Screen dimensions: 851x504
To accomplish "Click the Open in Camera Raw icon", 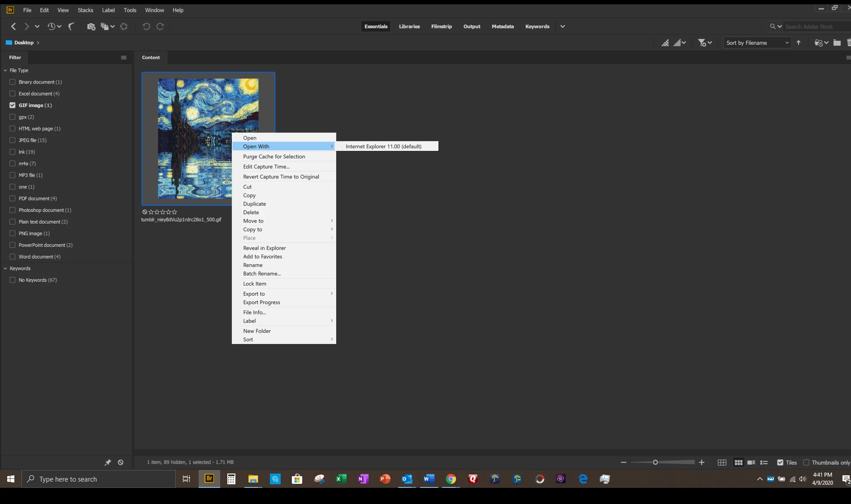I will tap(124, 26).
